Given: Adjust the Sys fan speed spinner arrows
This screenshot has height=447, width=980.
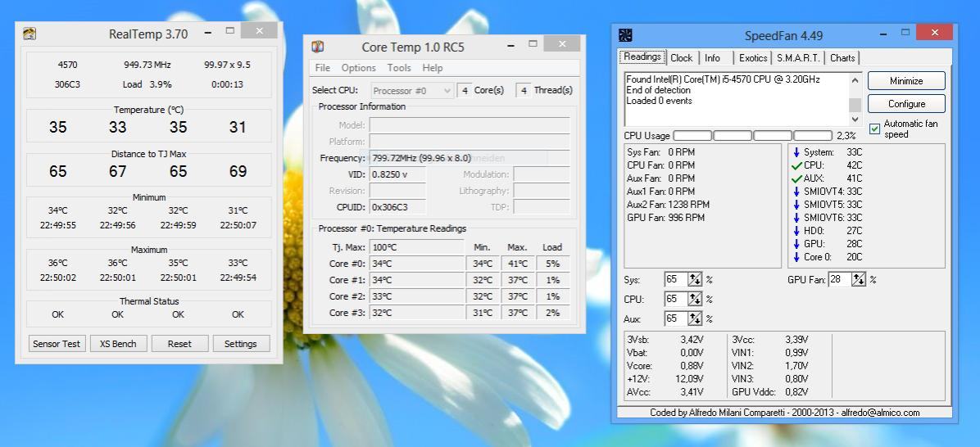Looking at the screenshot, I should click(x=695, y=280).
